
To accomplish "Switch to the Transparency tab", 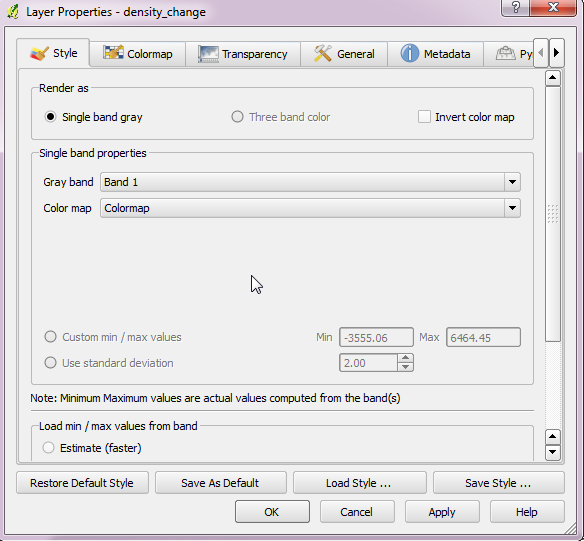I will [x=243, y=54].
